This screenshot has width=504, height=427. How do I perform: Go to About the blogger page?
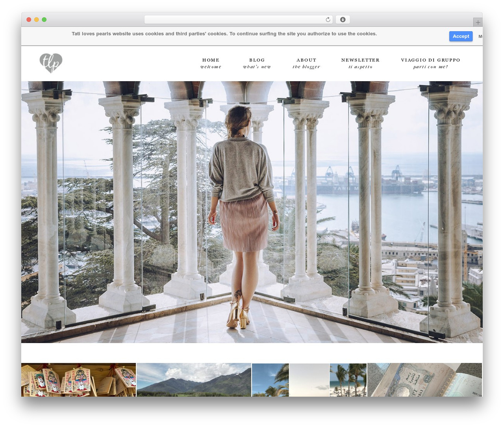(306, 63)
